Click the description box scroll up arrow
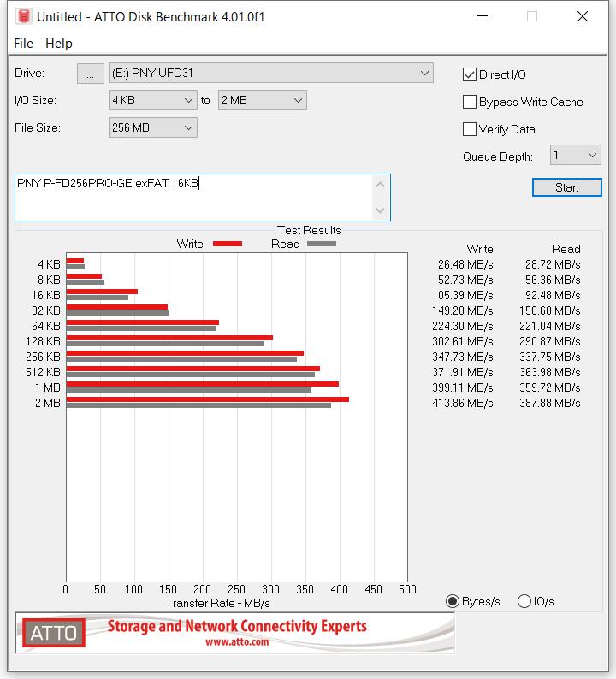The width and height of the screenshot is (616, 679). tap(381, 185)
